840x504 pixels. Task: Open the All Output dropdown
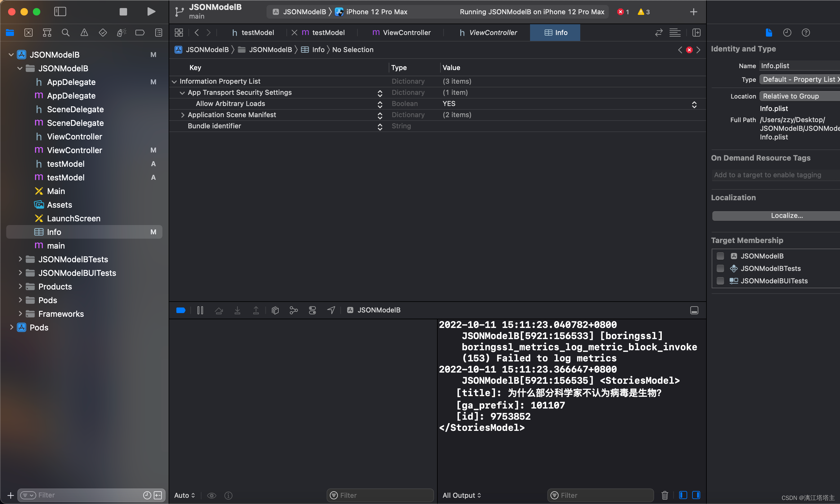pyautogui.click(x=462, y=495)
